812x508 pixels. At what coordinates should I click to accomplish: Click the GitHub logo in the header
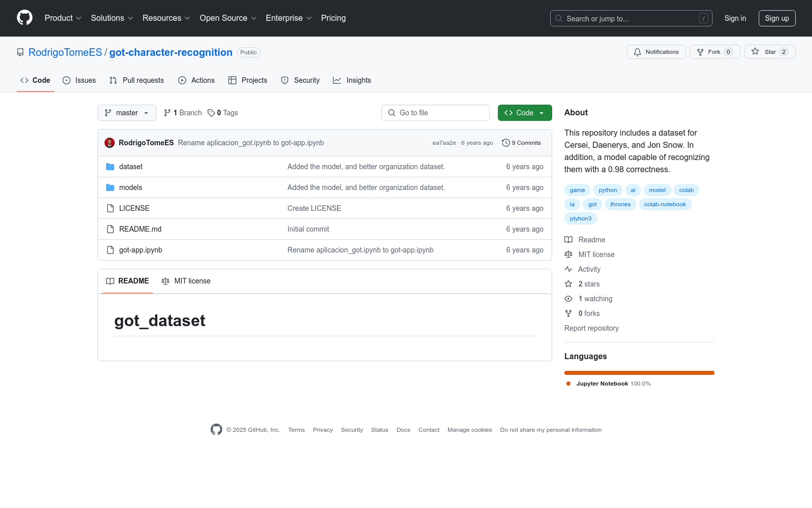24,18
